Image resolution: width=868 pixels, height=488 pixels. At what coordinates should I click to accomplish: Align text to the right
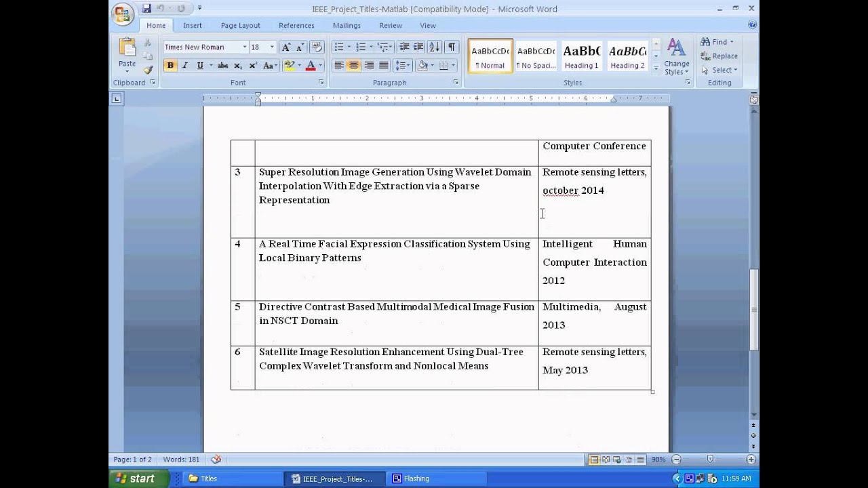click(x=368, y=66)
